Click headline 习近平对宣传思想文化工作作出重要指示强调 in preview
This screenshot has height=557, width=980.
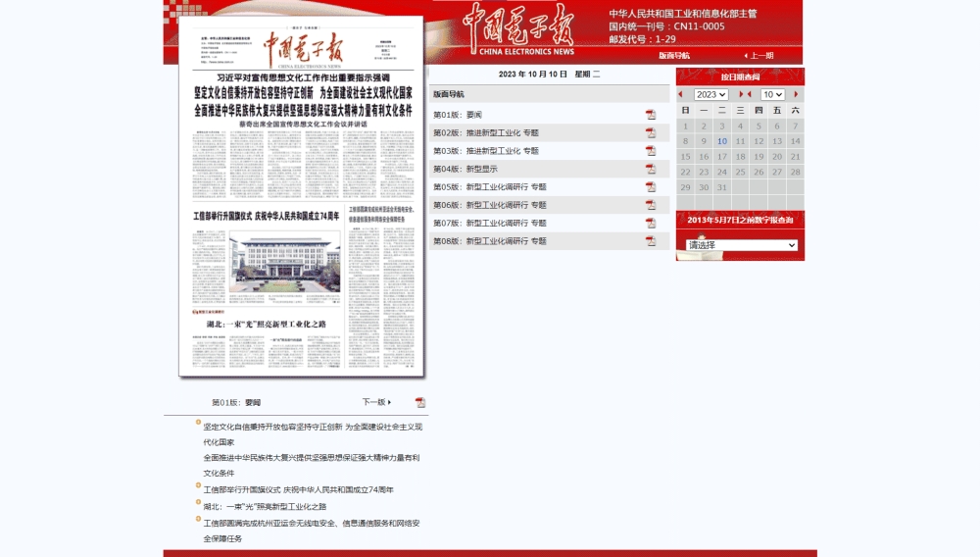pyautogui.click(x=303, y=77)
